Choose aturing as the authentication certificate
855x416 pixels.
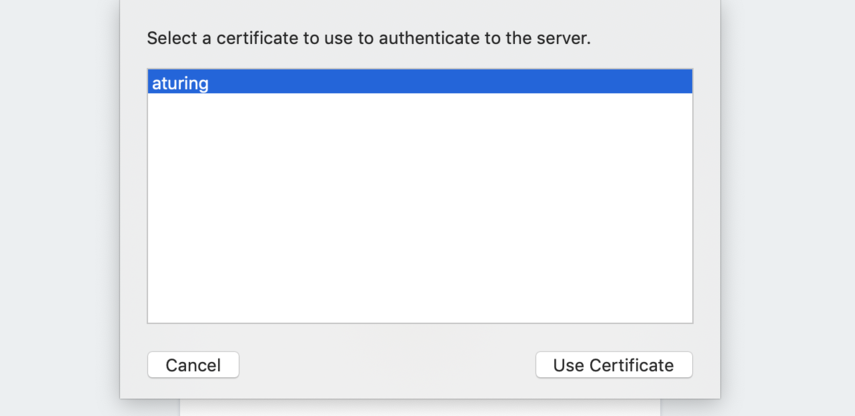(181, 83)
